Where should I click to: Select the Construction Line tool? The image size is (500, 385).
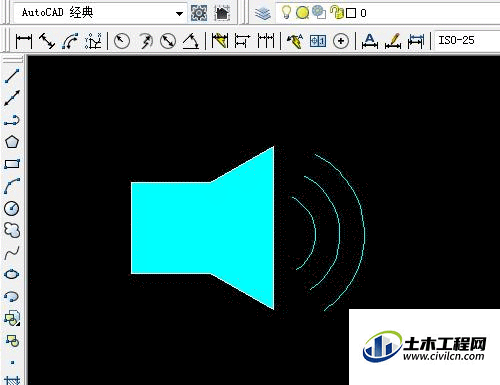tap(12, 98)
